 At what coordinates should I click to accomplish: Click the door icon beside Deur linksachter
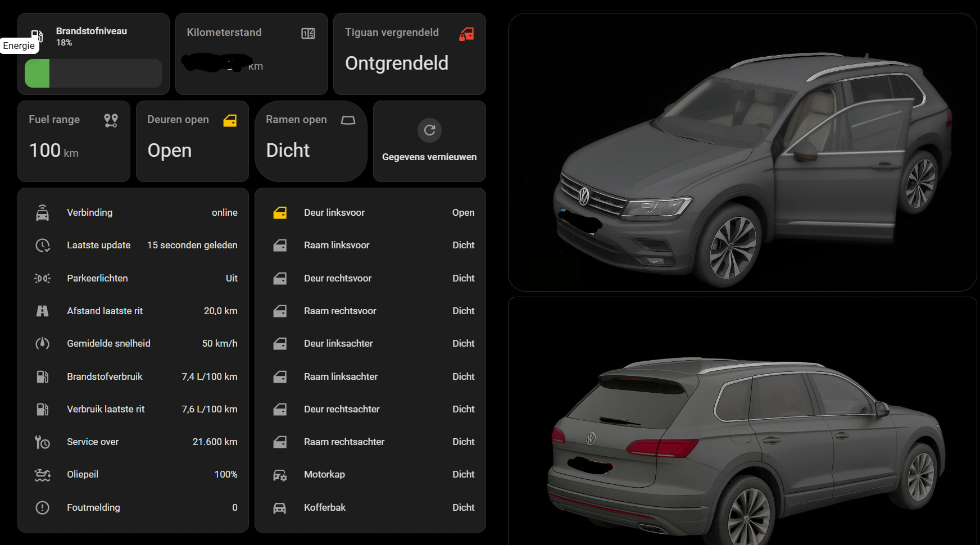pos(280,343)
